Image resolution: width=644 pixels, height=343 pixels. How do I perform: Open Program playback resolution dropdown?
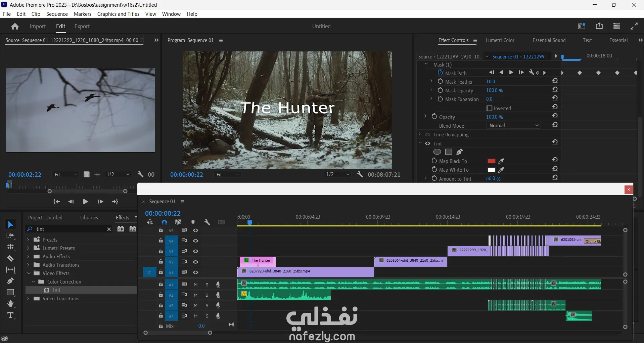tap(338, 174)
